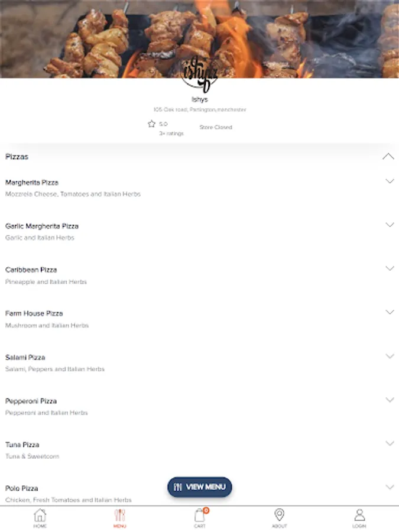Open the Home tab icon
Viewport: 399px width, 532px height.
(40, 515)
